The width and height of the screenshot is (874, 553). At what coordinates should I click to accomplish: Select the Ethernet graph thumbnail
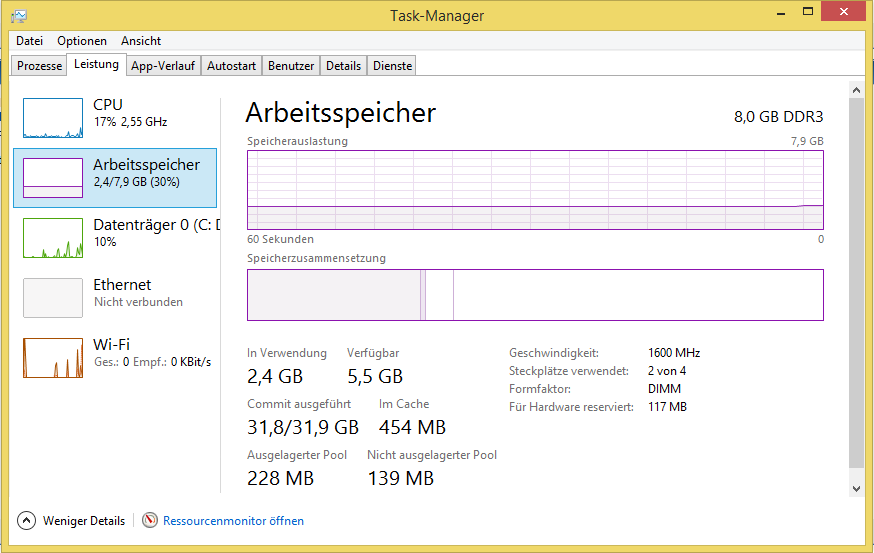[53, 297]
